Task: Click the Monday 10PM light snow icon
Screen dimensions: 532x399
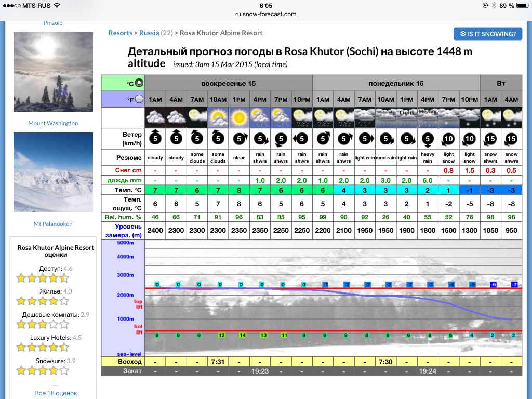Action: [470, 118]
